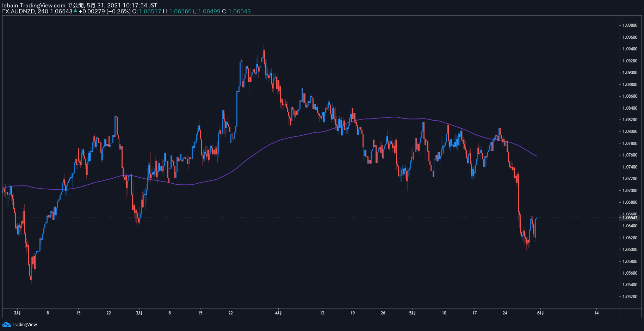Click the date 26 on time axis
644x331 pixels.
(383, 313)
